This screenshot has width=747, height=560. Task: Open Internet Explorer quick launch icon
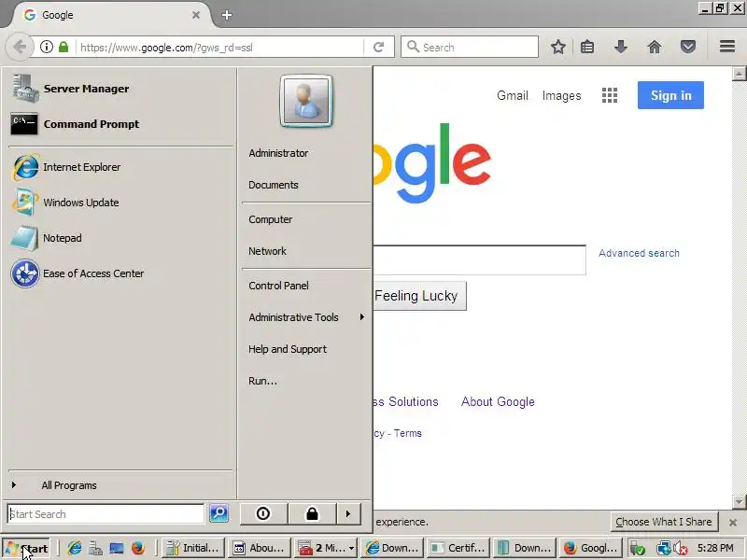click(x=75, y=548)
